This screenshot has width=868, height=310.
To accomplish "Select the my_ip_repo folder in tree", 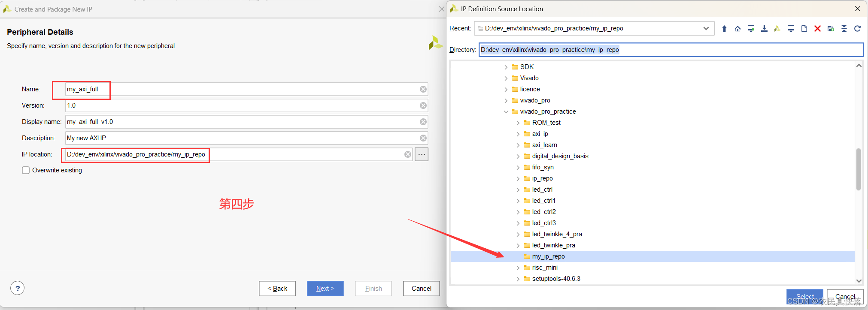I will tap(548, 256).
